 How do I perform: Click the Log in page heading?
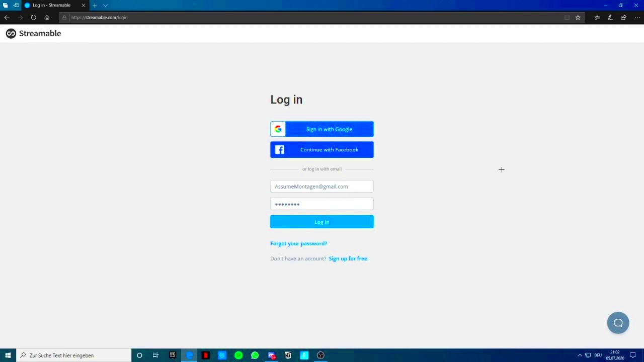(x=286, y=100)
